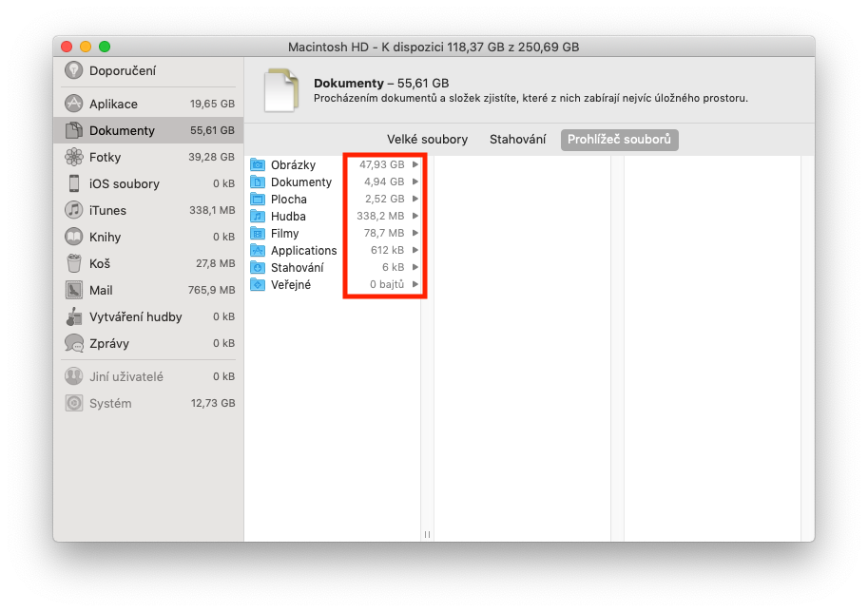Click the Jiní uživatelé people icon
Screen dimensions: 868x612
click(x=73, y=376)
